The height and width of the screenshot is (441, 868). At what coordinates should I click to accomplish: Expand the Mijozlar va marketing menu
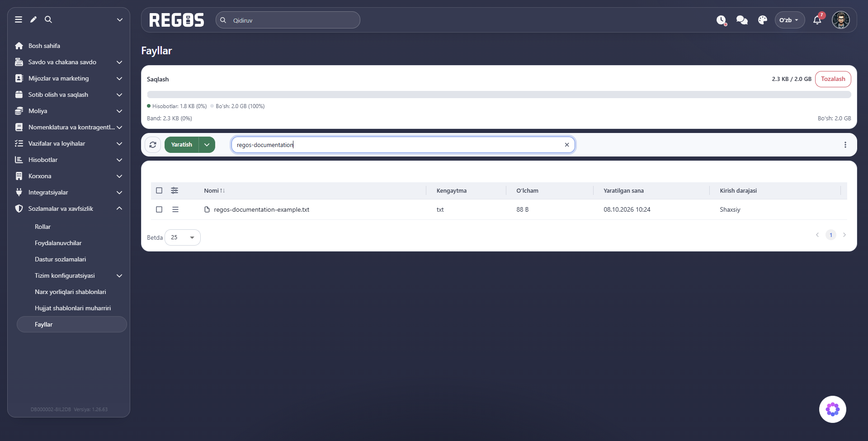pyautogui.click(x=69, y=78)
